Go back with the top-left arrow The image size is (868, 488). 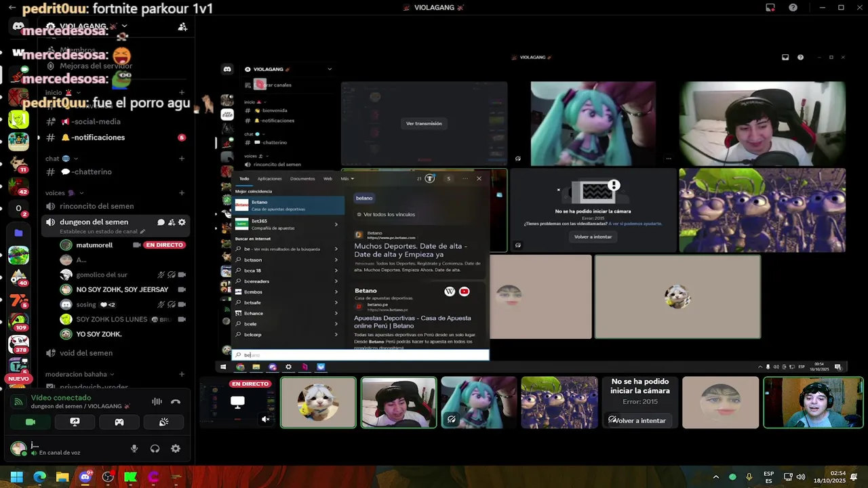coord(12,7)
